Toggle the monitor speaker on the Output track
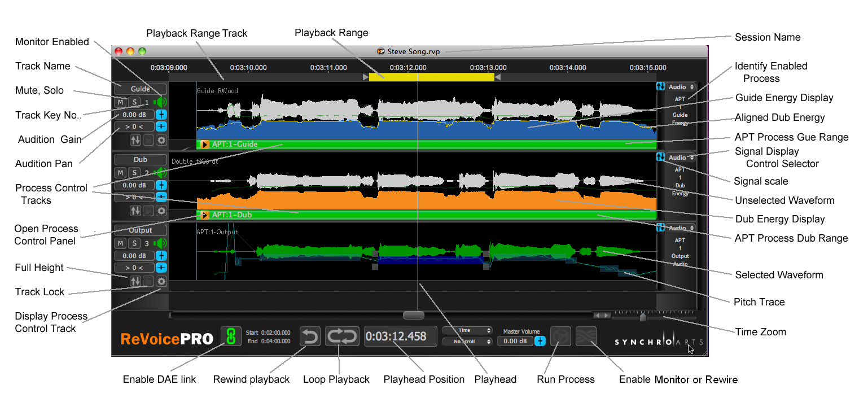The image size is (868, 398). click(160, 243)
